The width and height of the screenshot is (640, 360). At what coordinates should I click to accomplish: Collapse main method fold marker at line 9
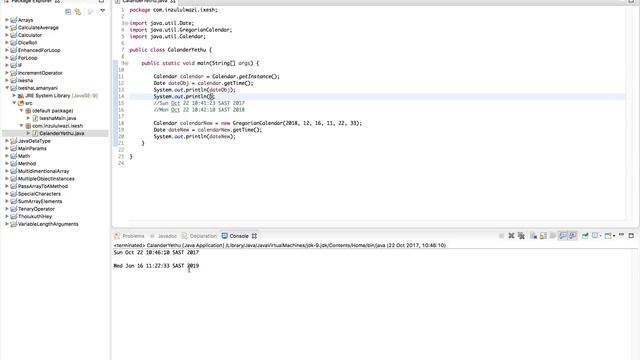[x=127, y=63]
